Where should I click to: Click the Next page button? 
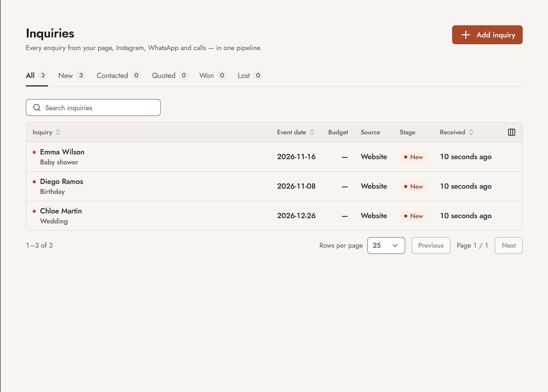508,246
